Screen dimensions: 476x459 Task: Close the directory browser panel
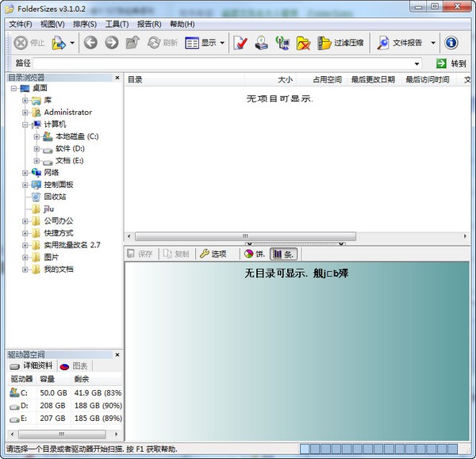[117, 78]
